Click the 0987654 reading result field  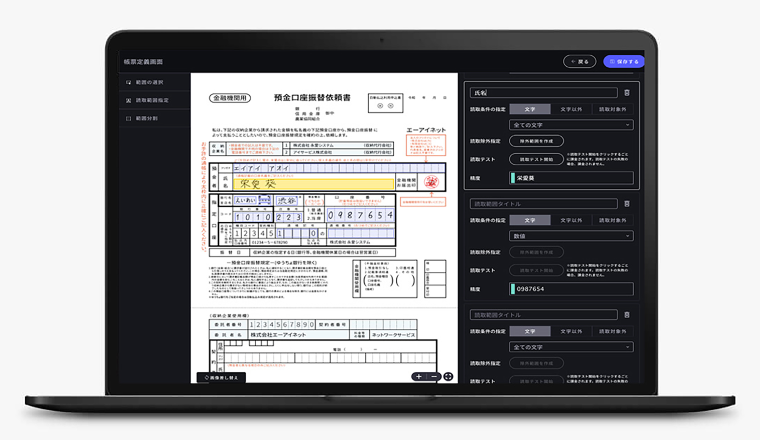tap(571, 289)
